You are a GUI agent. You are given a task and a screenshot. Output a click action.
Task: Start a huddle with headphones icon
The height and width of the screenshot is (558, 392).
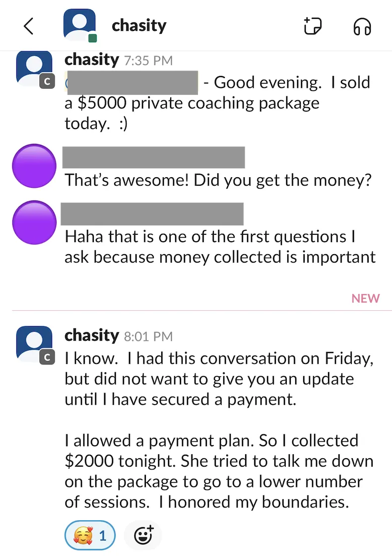362,27
